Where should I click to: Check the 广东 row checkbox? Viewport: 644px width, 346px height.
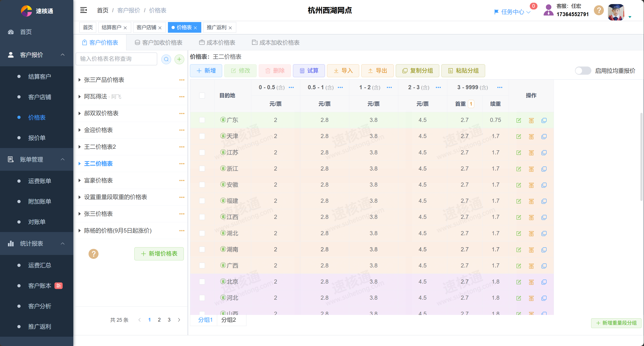[x=202, y=120]
